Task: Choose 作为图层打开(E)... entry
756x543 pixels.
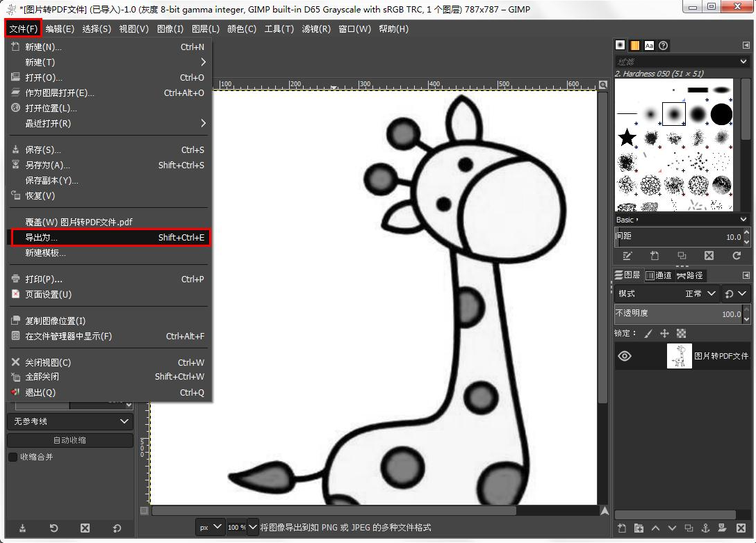Action: tap(109, 92)
